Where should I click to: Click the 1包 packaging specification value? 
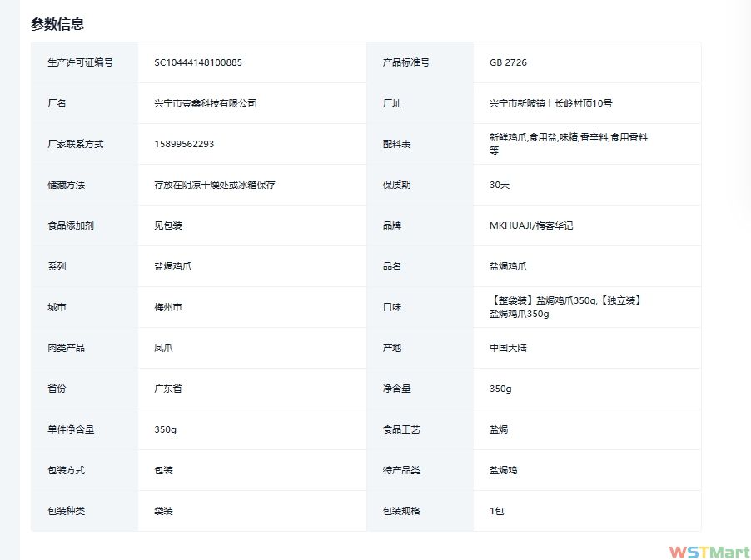point(497,511)
